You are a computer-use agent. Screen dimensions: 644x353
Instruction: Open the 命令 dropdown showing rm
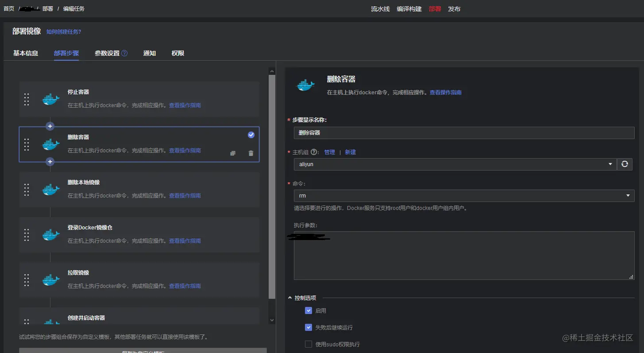coord(464,196)
